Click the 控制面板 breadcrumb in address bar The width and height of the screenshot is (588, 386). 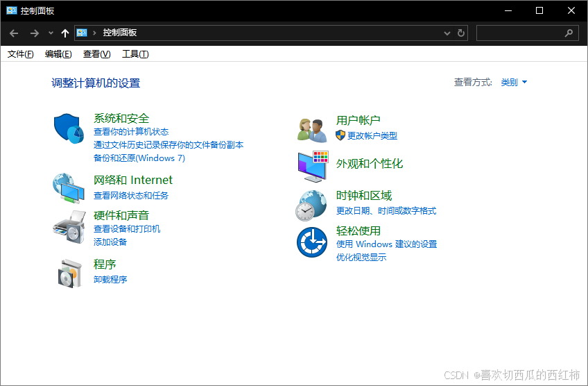(x=120, y=33)
